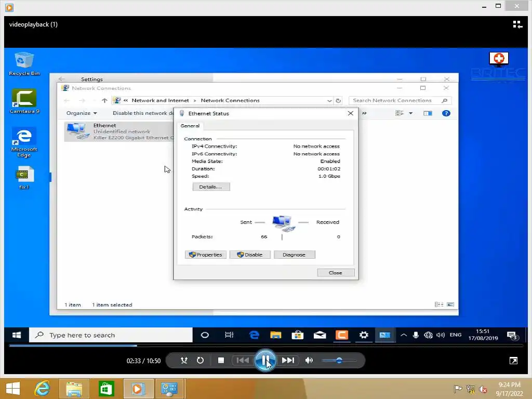Open Camtasia 9 desktop shortcut
Viewport: 532px width, 399px height.
click(24, 101)
